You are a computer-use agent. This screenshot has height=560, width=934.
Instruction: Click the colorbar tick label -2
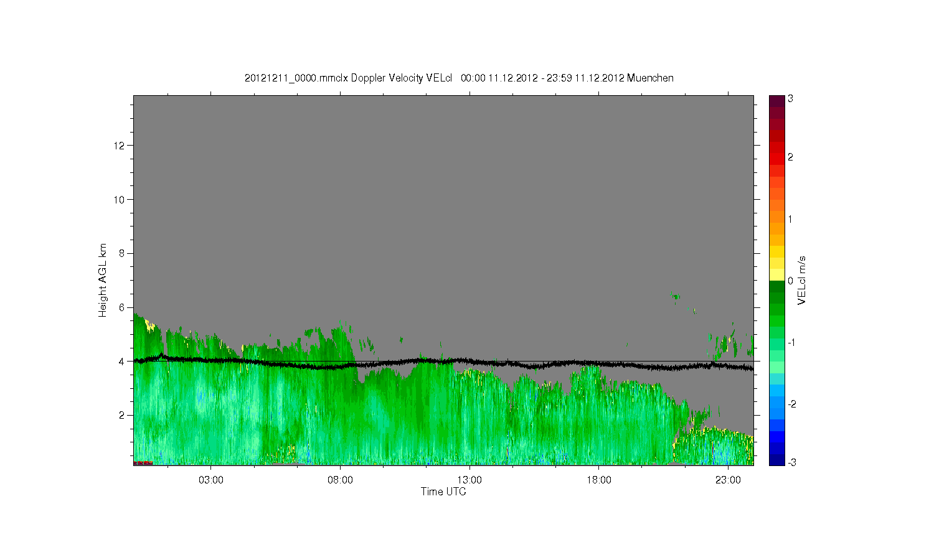[791, 404]
